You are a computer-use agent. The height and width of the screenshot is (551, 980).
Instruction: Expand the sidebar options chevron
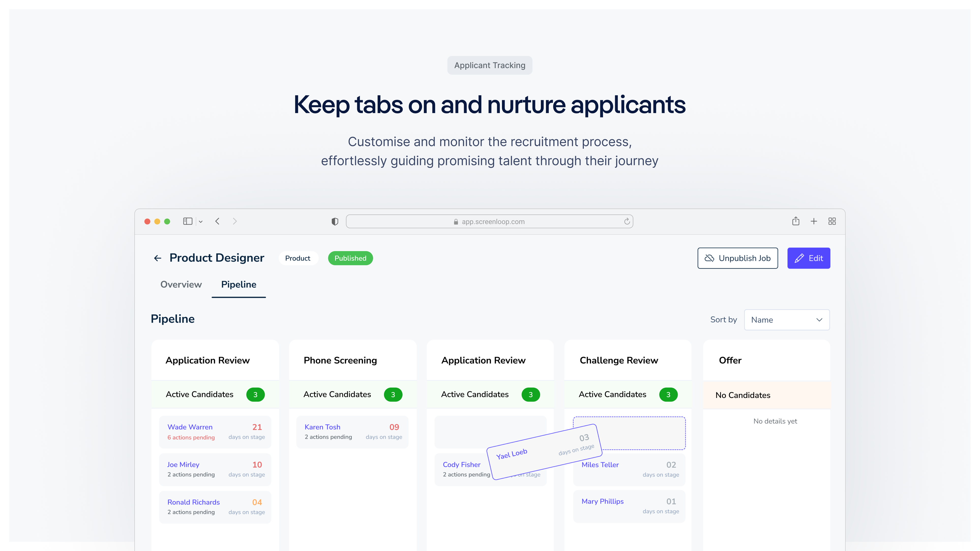coord(200,222)
